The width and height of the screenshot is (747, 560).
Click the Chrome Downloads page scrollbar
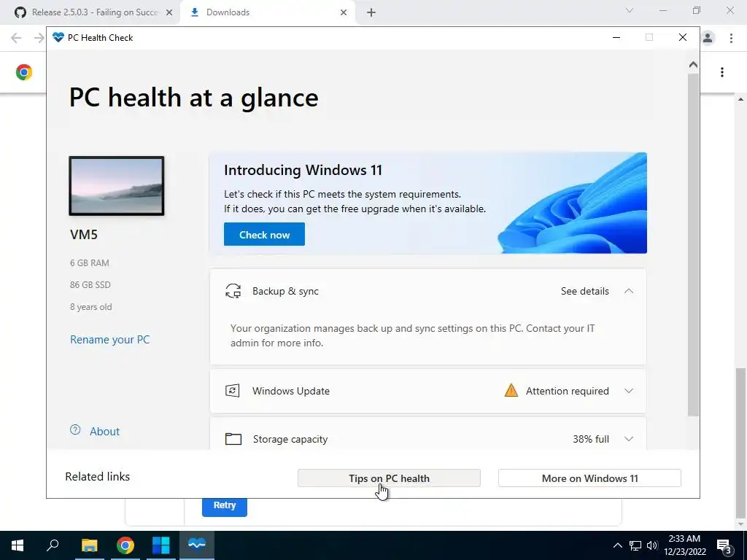pyautogui.click(x=741, y=443)
